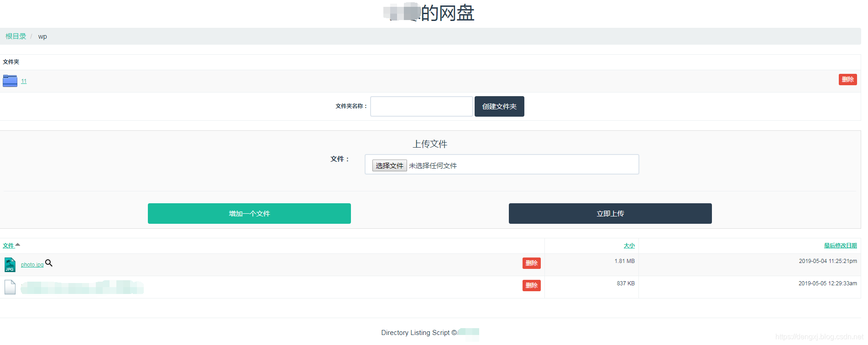Click the 未选择任何文件 file status text

433,166
